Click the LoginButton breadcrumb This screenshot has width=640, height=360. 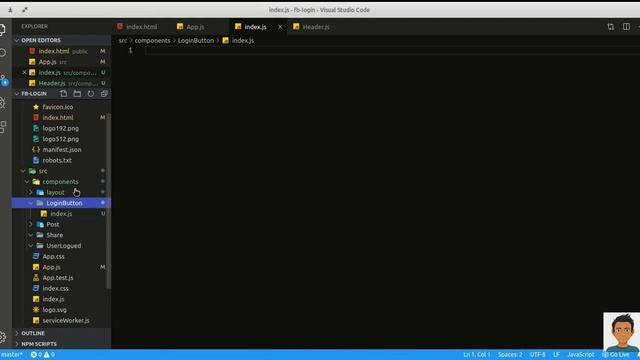196,40
